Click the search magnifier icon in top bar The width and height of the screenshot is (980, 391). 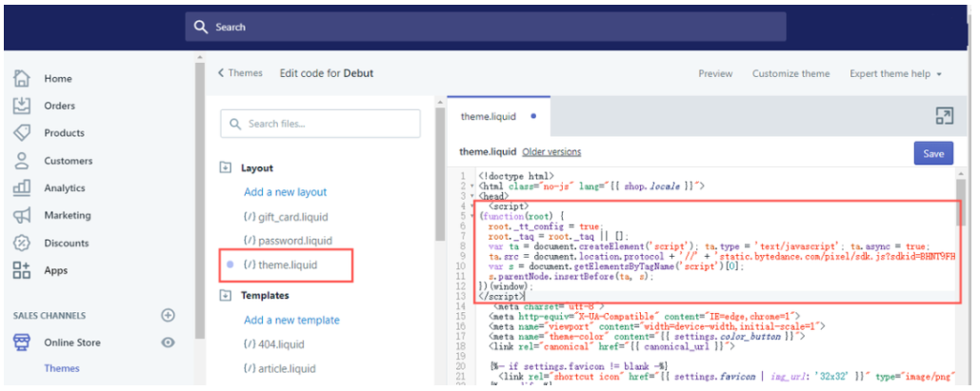[x=200, y=27]
